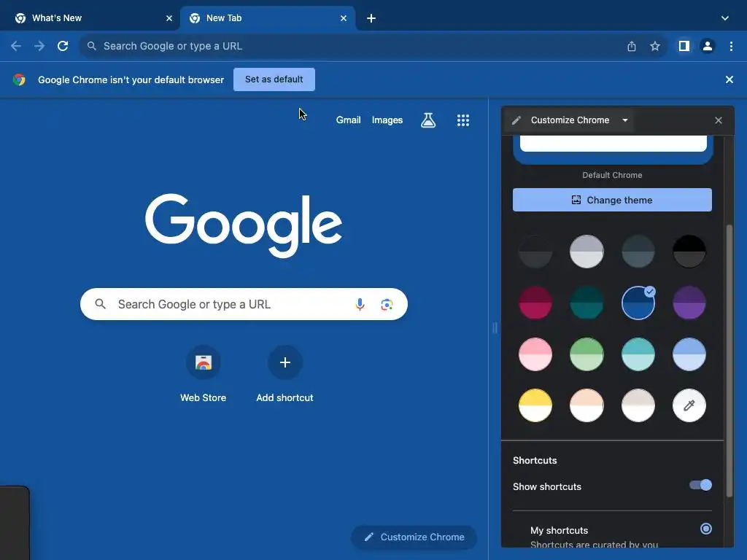Click the Default Chrome theme preview
This screenshot has height=560, width=747.
coord(613,149)
